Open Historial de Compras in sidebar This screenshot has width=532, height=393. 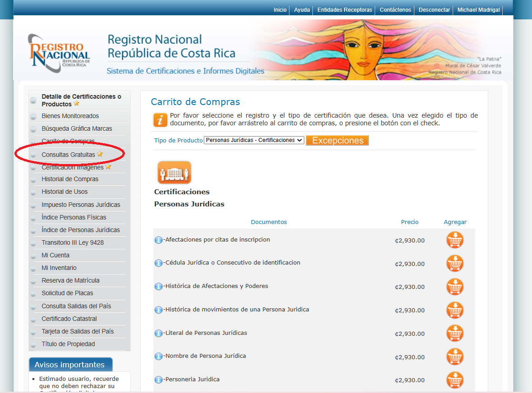point(70,179)
